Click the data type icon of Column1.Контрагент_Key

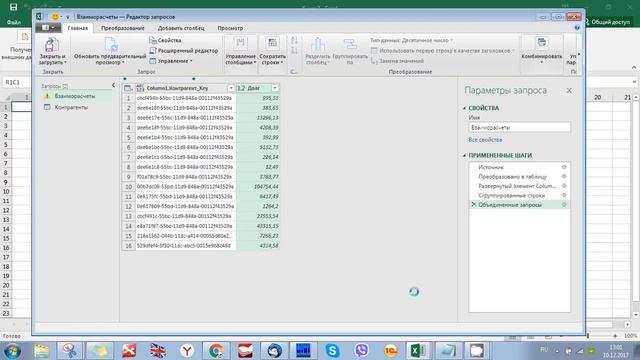(x=140, y=88)
